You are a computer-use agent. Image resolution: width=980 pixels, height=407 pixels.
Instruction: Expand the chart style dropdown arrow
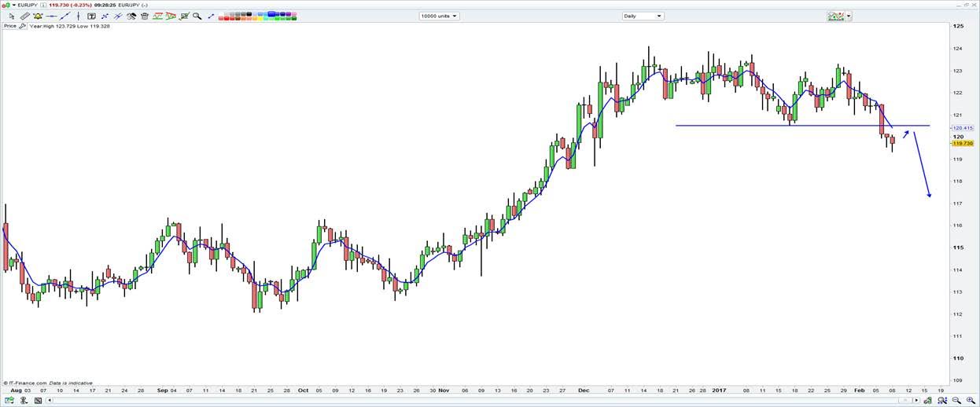(849, 16)
